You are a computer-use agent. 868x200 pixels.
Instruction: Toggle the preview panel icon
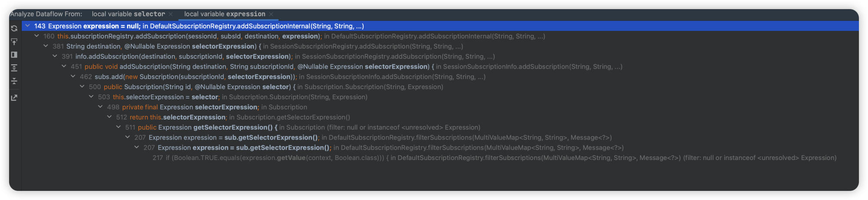(14, 55)
